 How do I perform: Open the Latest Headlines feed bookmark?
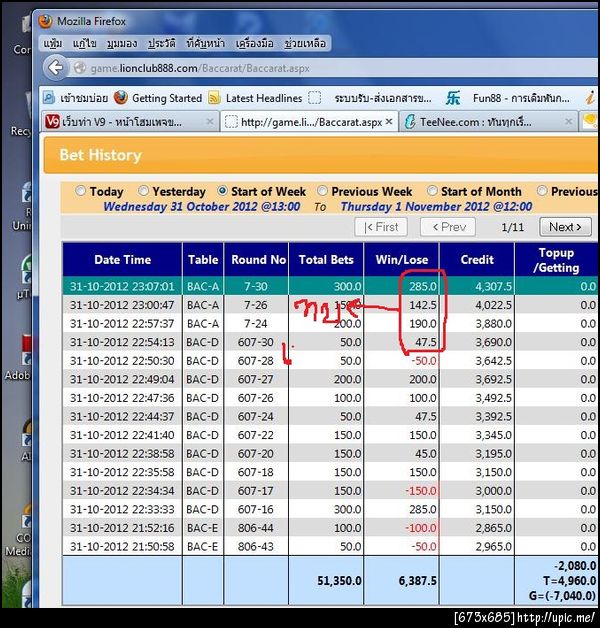click(x=255, y=98)
